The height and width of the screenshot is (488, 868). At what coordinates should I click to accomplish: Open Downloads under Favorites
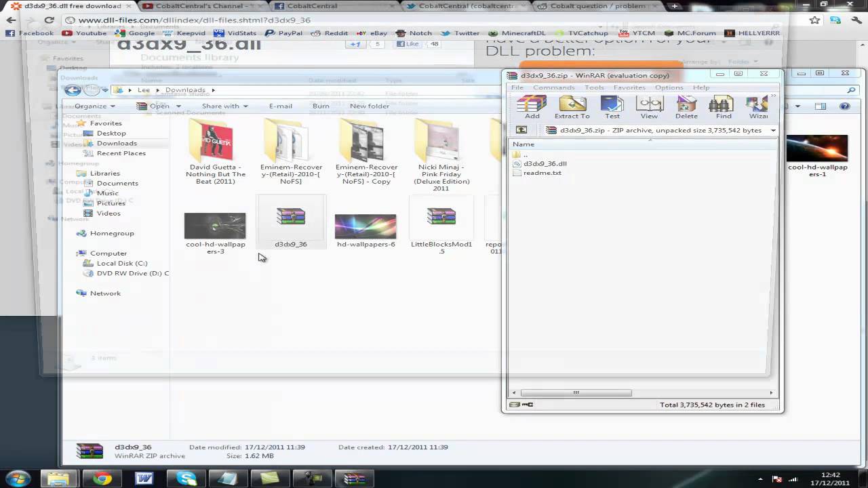(117, 143)
